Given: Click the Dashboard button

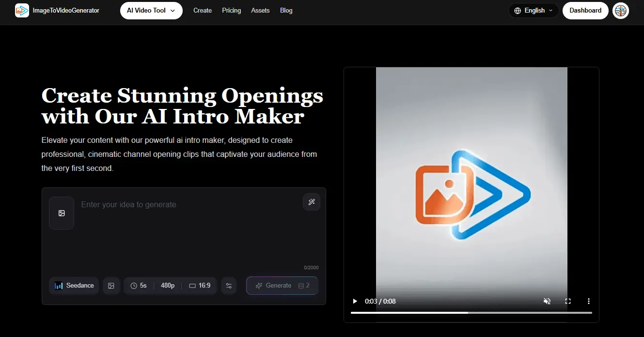Looking at the screenshot, I should (585, 10).
